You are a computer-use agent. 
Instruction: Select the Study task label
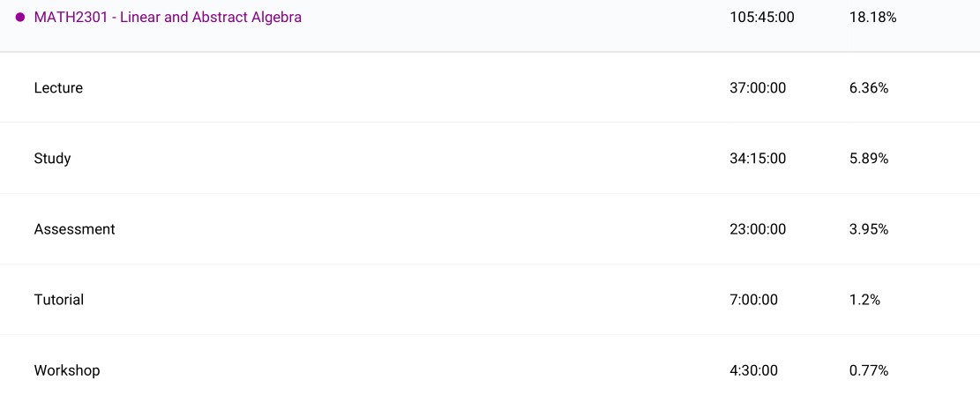click(52, 159)
